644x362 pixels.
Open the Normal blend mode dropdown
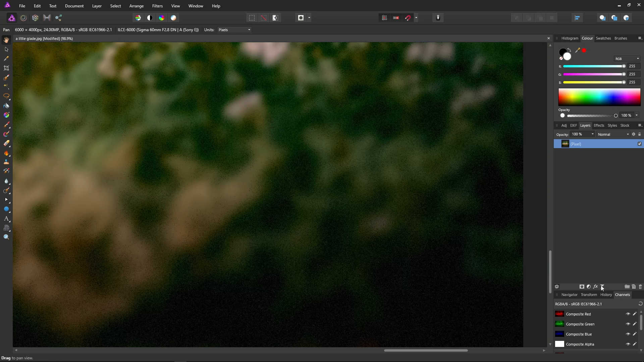[613, 134]
